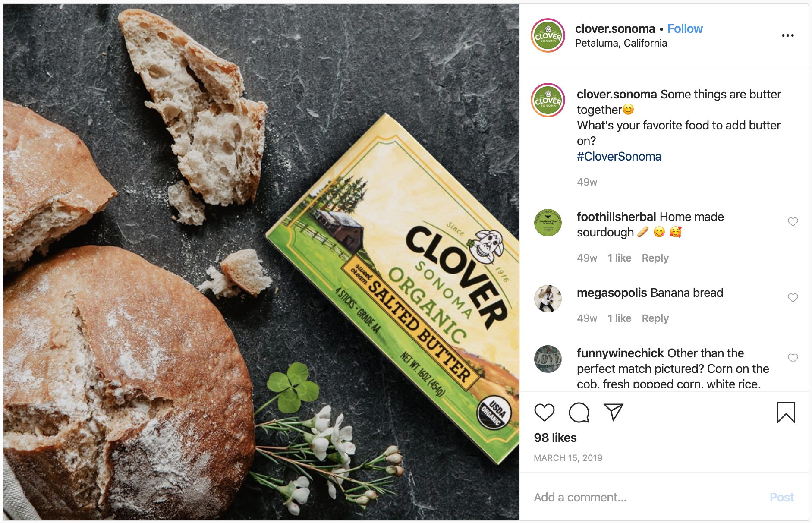Open Petaluma, California location
This screenshot has width=812, height=523.
point(621,43)
